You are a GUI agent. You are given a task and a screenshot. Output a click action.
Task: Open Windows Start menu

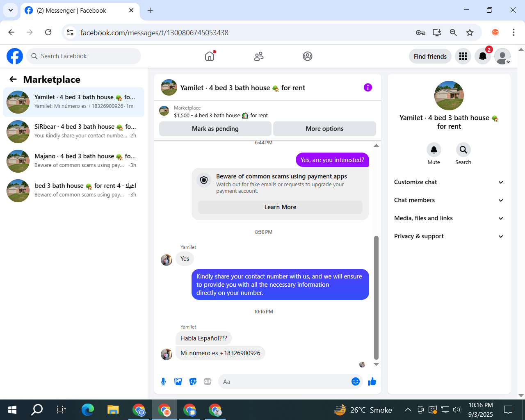[x=12, y=409]
